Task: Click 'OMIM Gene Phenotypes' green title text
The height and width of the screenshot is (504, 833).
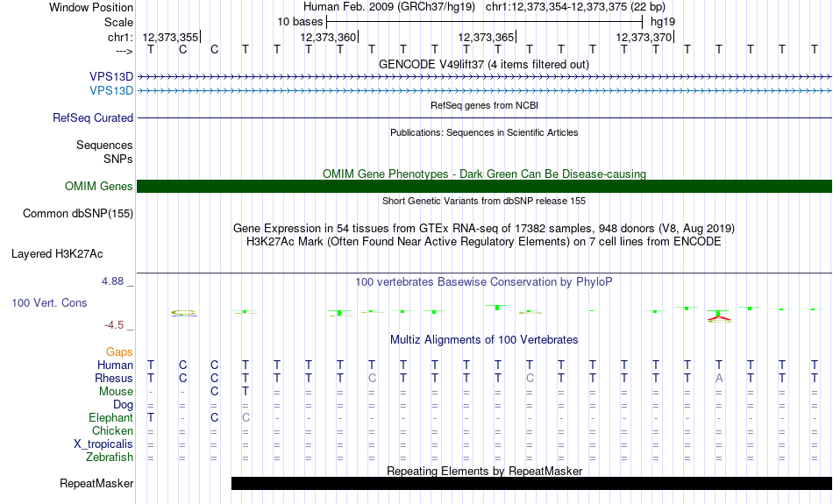Action: [x=485, y=174]
